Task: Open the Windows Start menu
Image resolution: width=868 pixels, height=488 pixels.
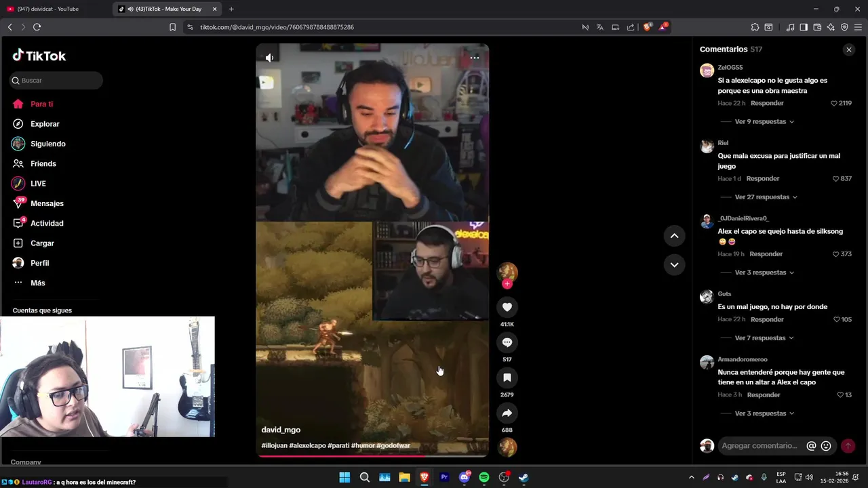Action: click(344, 477)
